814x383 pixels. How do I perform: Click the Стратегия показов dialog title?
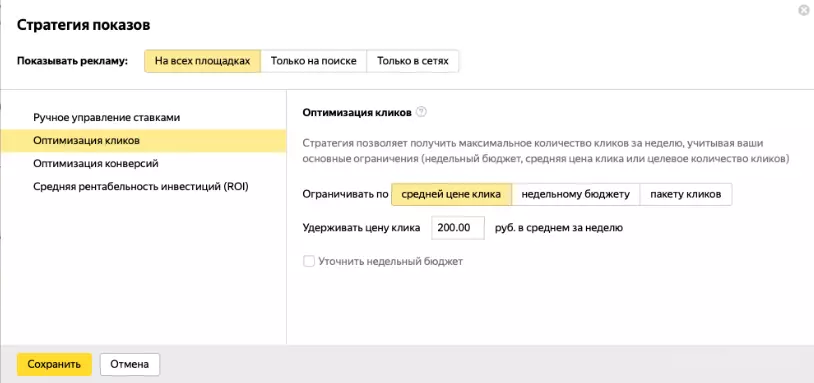pos(84,25)
